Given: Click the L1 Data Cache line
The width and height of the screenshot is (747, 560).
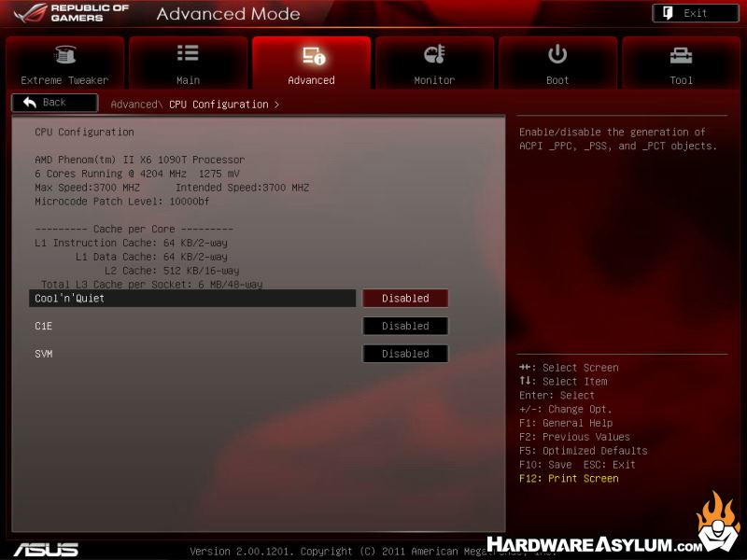Looking at the screenshot, I should [151, 257].
